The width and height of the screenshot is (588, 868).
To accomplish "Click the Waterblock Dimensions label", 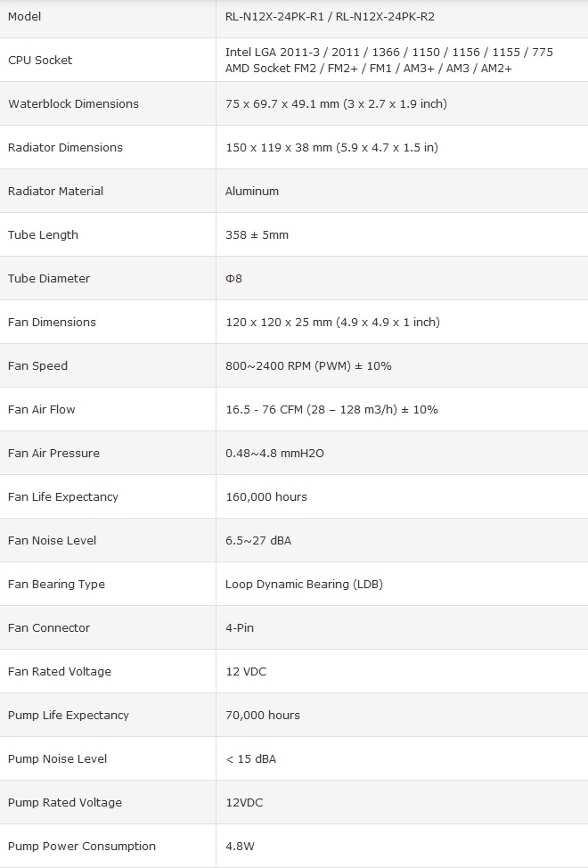I will pyautogui.click(x=73, y=104).
